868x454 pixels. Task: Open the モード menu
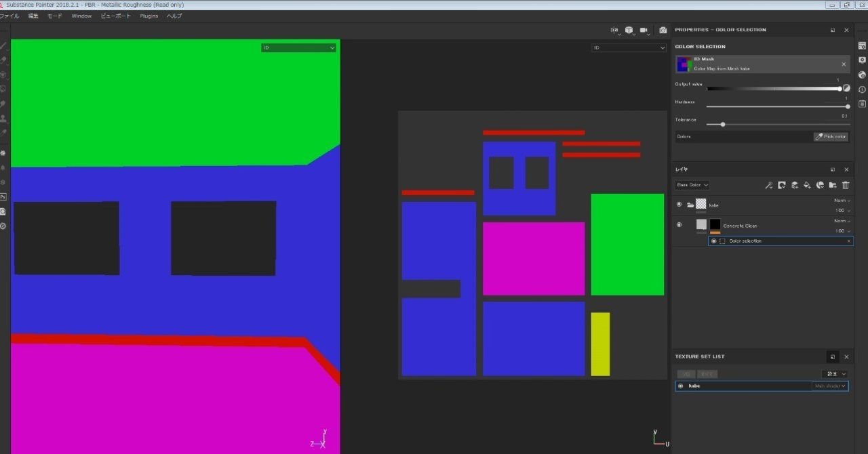click(x=55, y=16)
